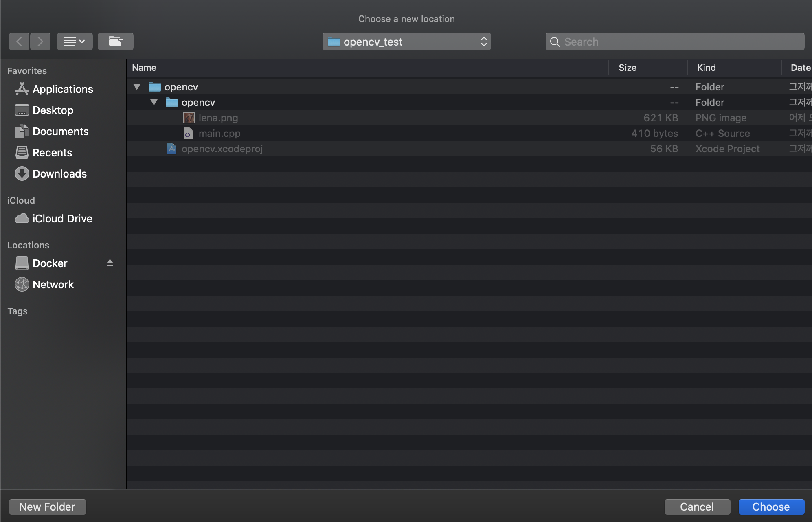Viewport: 812px width, 522px height.
Task: Collapse the nested opencv folder
Action: pyautogui.click(x=154, y=102)
